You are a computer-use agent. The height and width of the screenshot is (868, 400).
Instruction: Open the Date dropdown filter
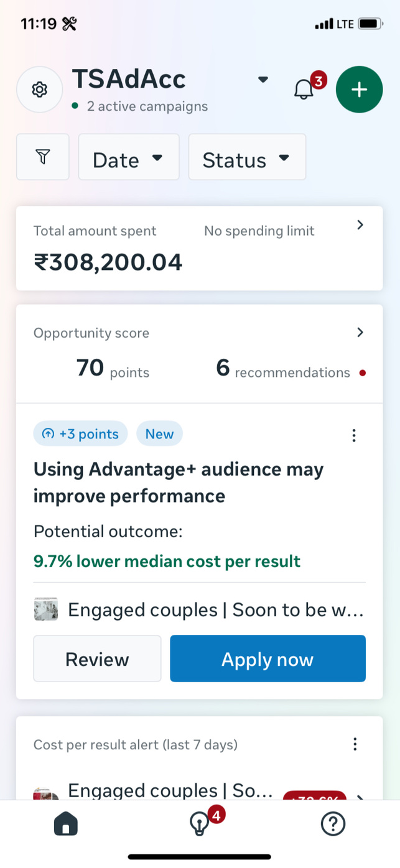point(128,158)
